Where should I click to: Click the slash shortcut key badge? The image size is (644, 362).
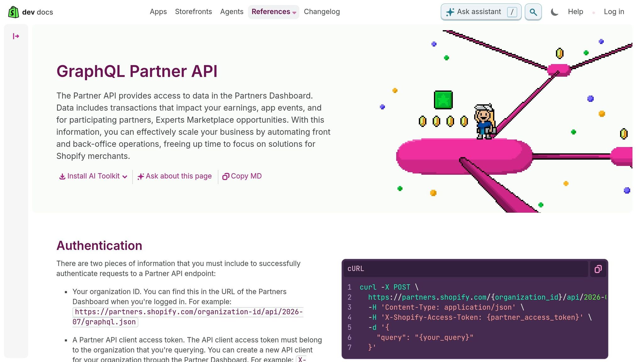point(512,12)
